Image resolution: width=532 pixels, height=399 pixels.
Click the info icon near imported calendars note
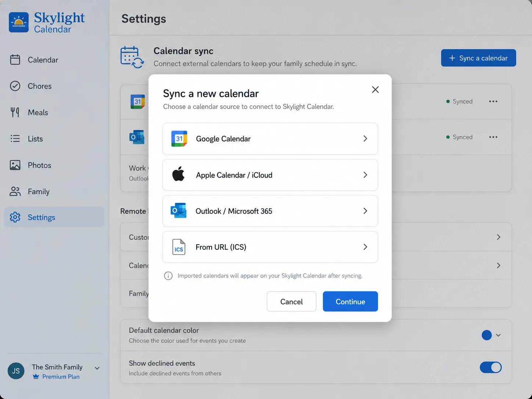coord(168,276)
